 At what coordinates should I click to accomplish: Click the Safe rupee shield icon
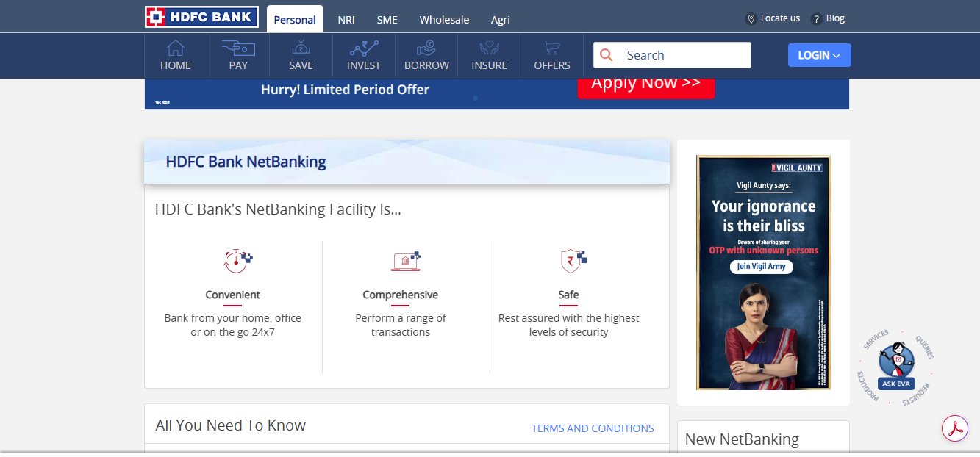[x=573, y=261]
